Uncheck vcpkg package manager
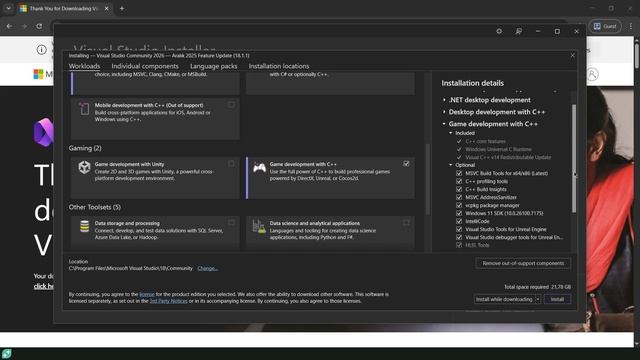Viewport: 640px width, 360px height. pos(459,205)
